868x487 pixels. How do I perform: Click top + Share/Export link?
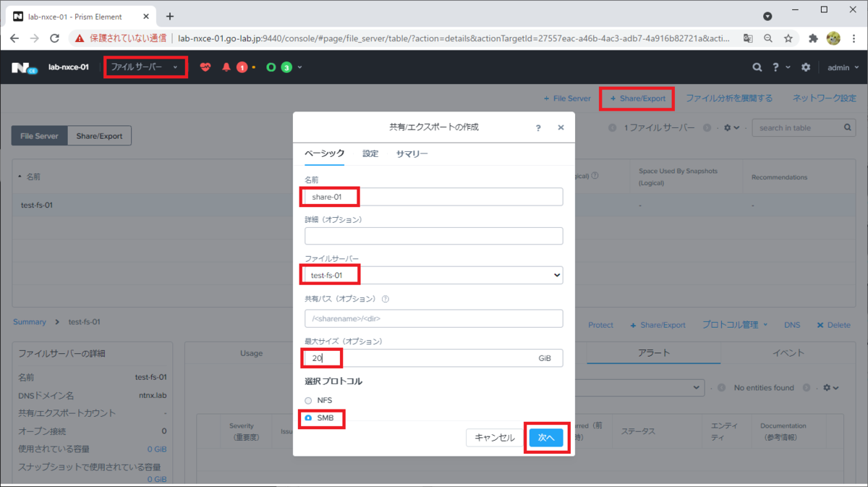(x=637, y=98)
